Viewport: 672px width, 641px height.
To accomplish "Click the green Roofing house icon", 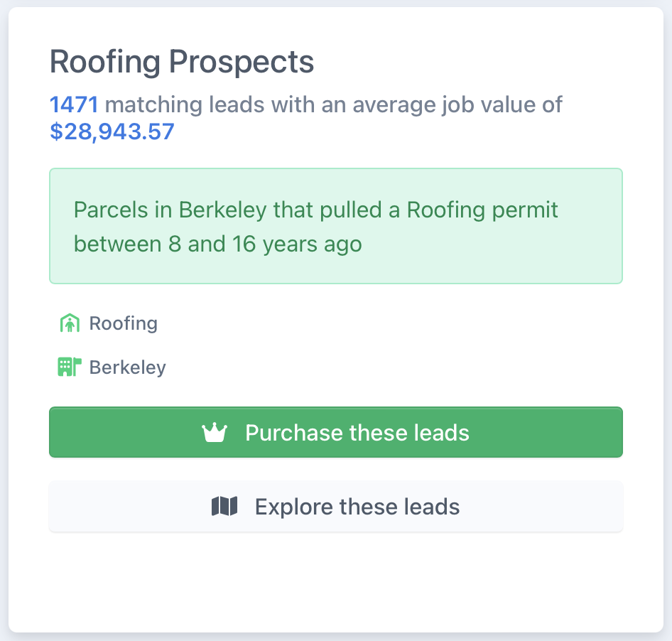I will 70,323.
